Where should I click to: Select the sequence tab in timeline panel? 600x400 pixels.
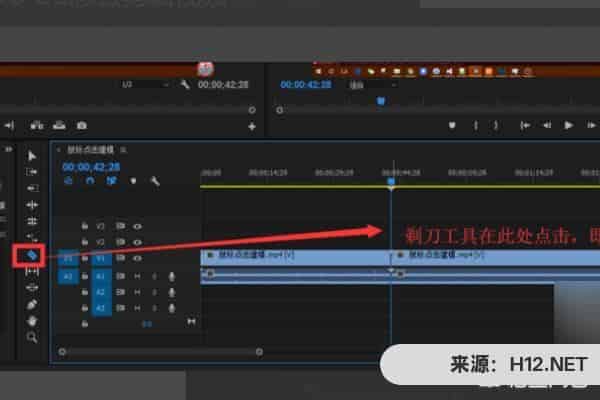click(x=91, y=150)
